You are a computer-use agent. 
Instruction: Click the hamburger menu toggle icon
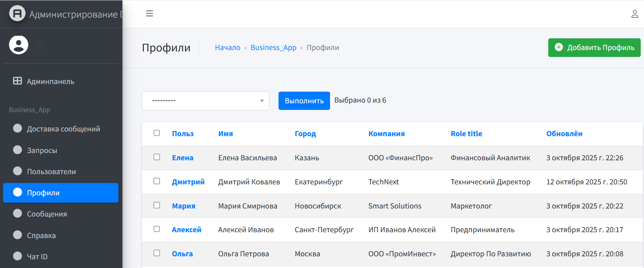pos(149,14)
